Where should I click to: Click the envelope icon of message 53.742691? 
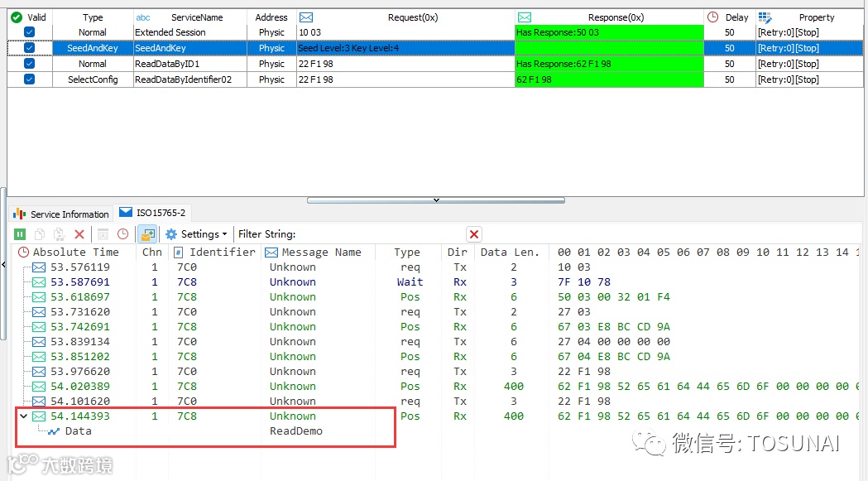tap(39, 327)
